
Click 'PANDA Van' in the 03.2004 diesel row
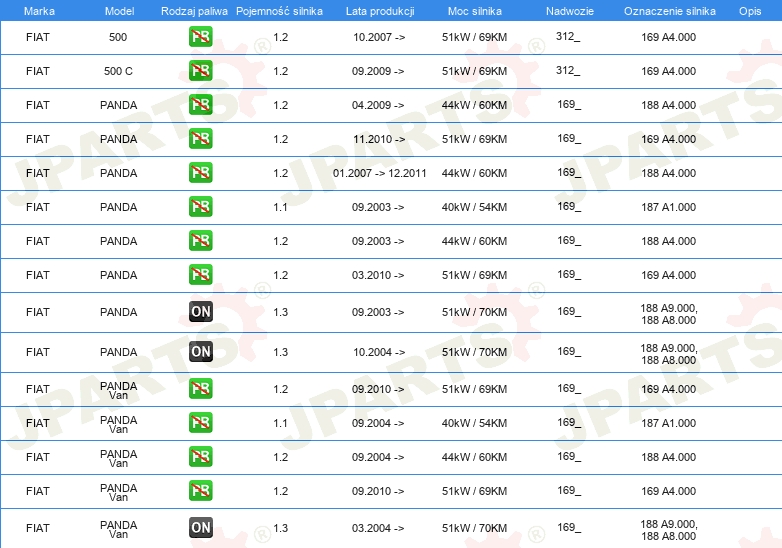tap(119, 530)
